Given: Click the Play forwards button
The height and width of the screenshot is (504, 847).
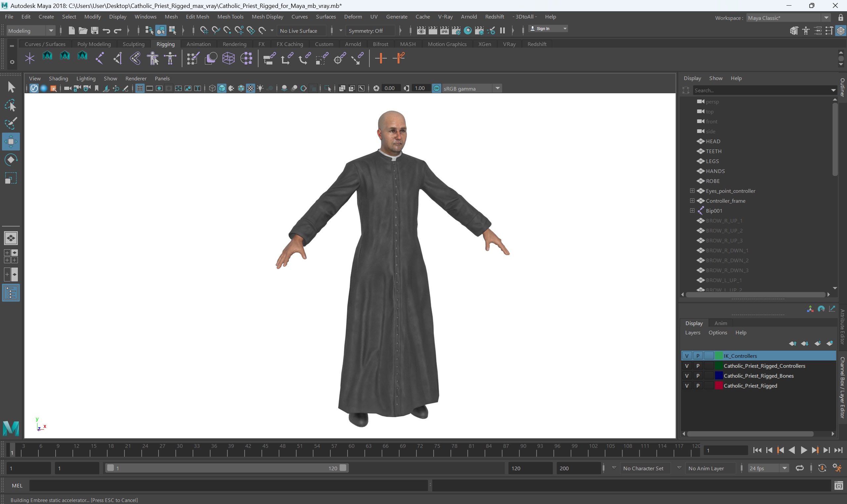Looking at the screenshot, I should pos(804,450).
